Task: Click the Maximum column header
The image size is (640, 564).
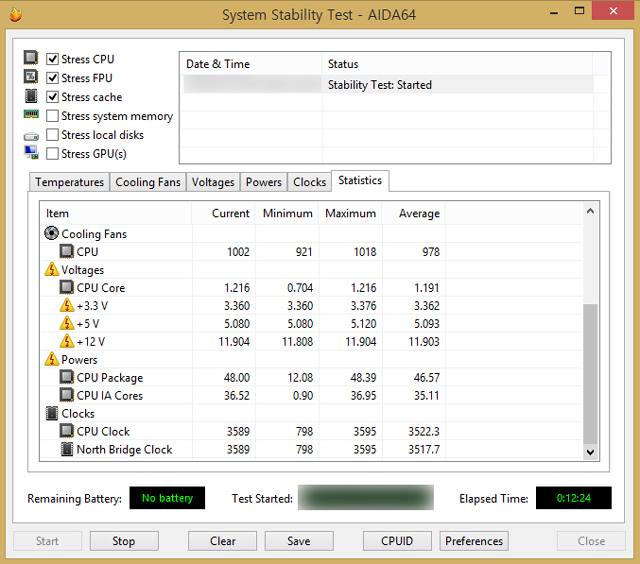Action: pos(350,213)
